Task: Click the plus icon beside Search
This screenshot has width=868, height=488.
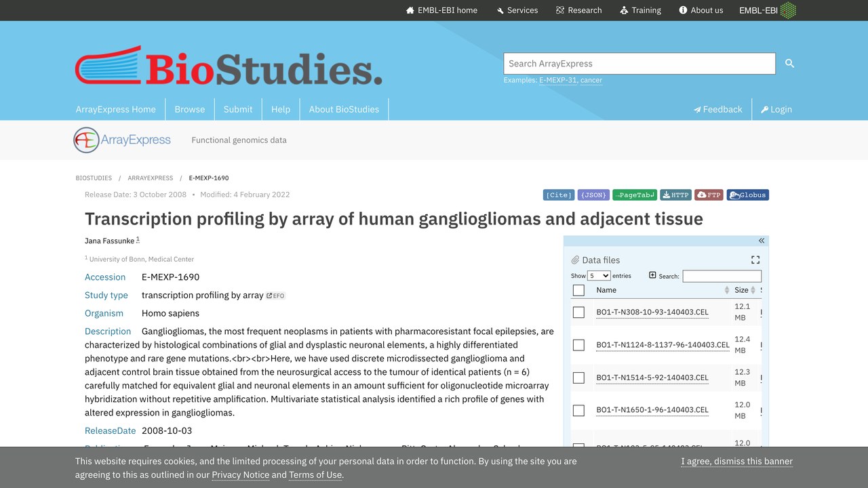Action: [652, 275]
